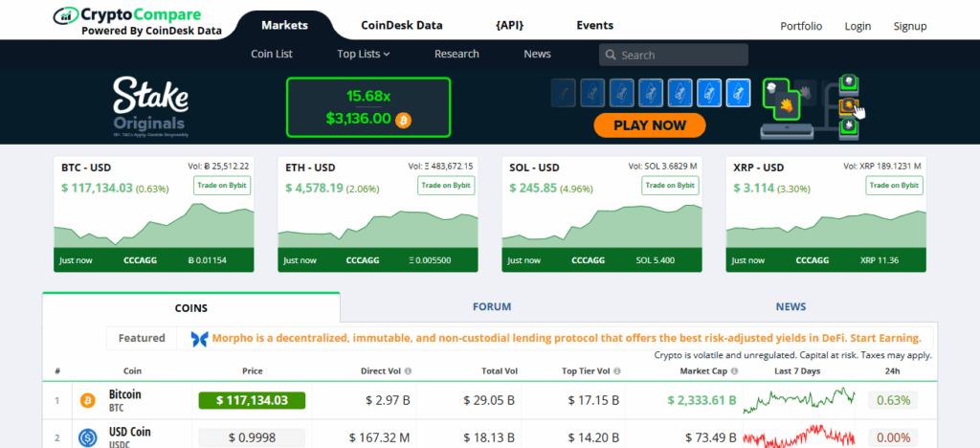Click the Bitcoin 0.63% 24h change badge
980x448 pixels.
coord(893,400)
